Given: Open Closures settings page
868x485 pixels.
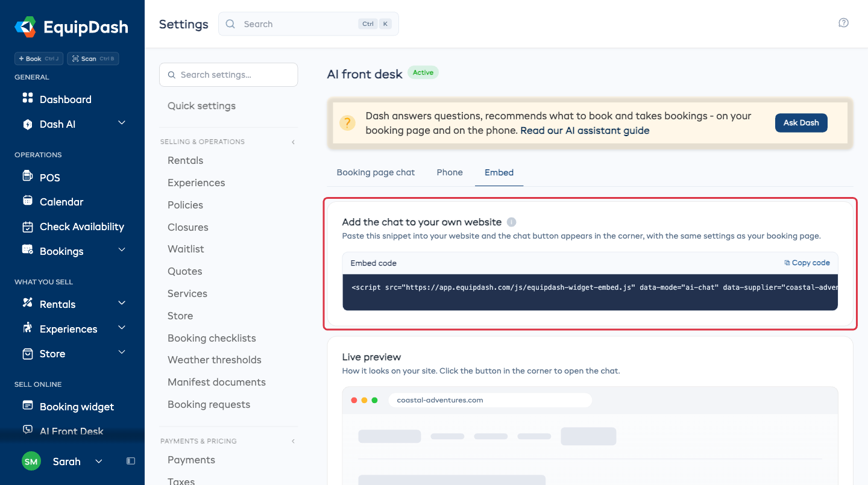Looking at the screenshot, I should (x=187, y=227).
